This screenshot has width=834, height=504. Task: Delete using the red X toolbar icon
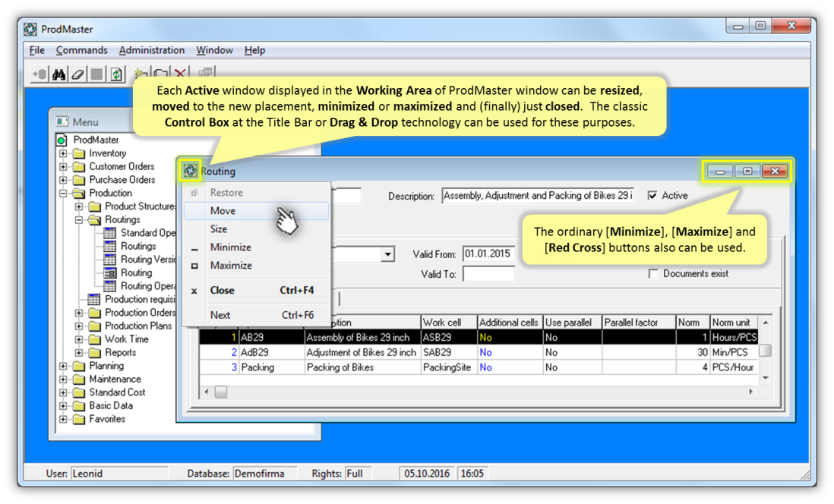(x=180, y=74)
